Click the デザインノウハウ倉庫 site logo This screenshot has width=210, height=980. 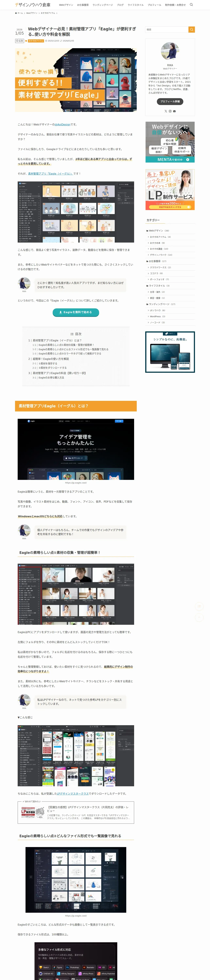pyautogui.click(x=32, y=5)
